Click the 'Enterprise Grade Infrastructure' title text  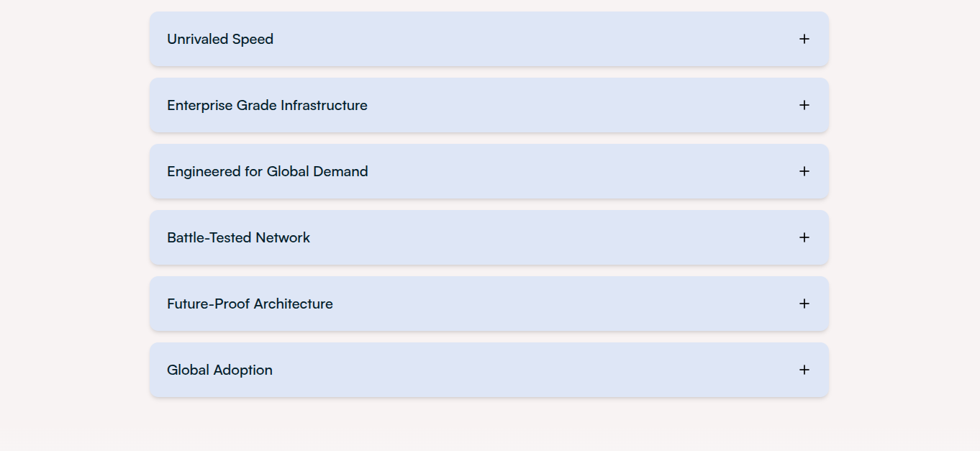pos(267,105)
